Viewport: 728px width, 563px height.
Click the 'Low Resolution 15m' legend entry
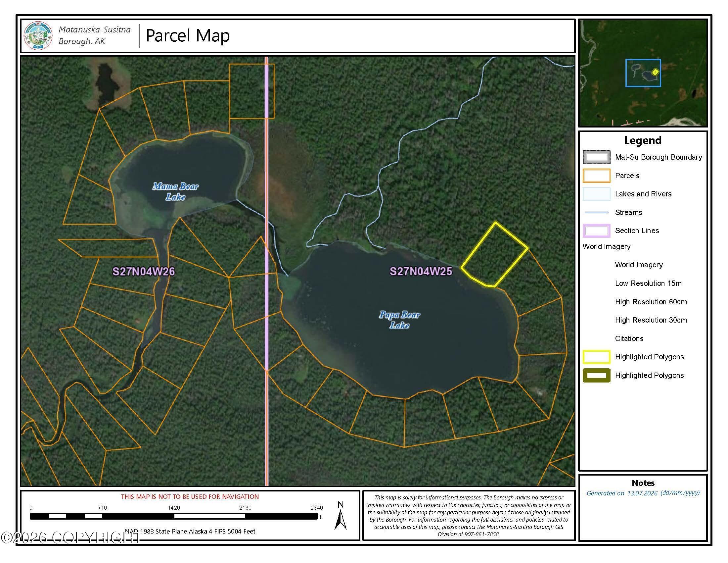(648, 283)
